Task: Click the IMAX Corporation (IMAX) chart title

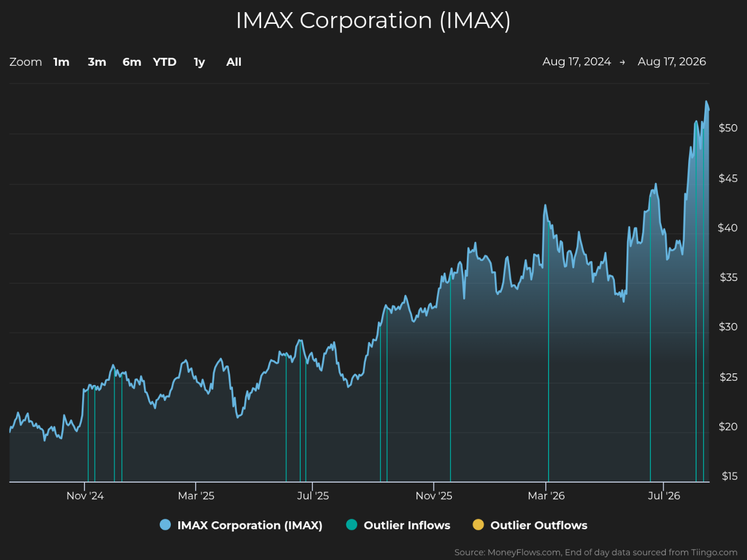Action: point(373,21)
